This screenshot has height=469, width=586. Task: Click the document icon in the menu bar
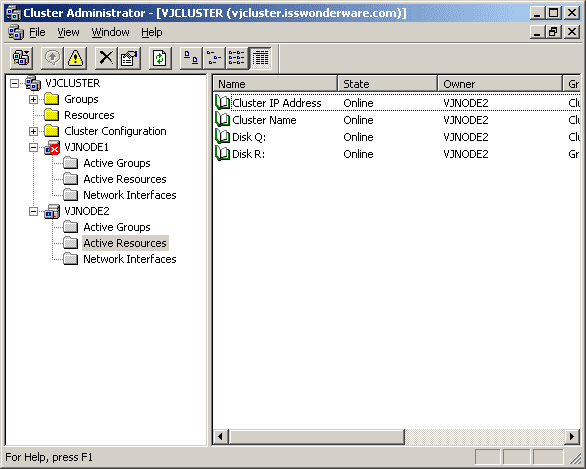pos(16,33)
